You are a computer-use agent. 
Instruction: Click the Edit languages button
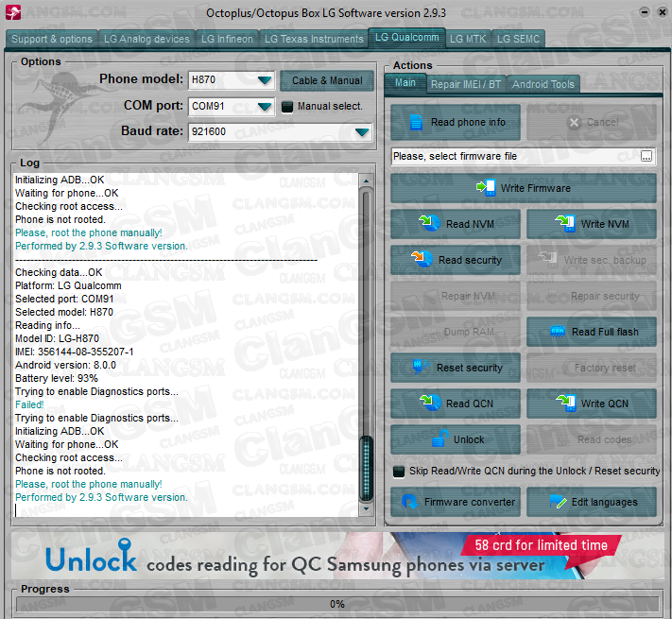592,502
